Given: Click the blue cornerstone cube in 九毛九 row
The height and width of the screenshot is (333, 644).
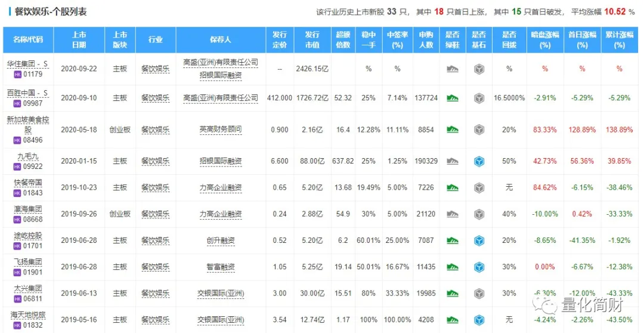Looking at the screenshot, I should click(x=478, y=161).
